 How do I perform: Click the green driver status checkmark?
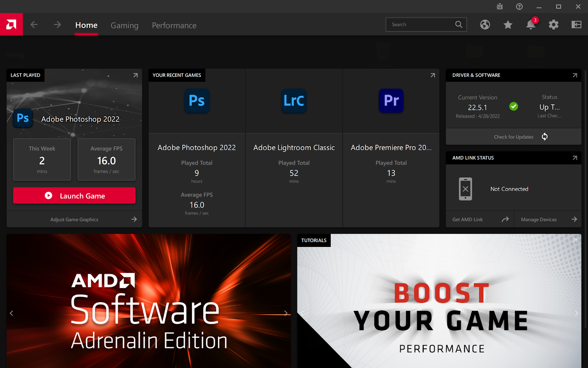pyautogui.click(x=514, y=106)
